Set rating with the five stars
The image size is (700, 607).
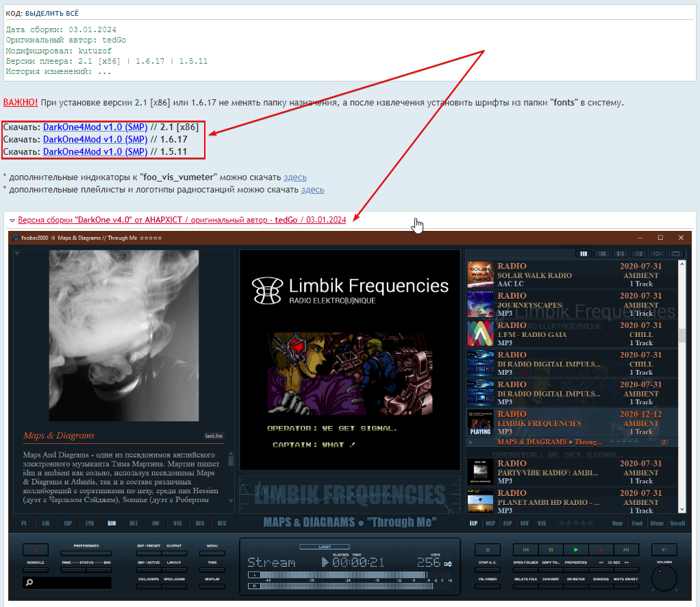(575, 523)
